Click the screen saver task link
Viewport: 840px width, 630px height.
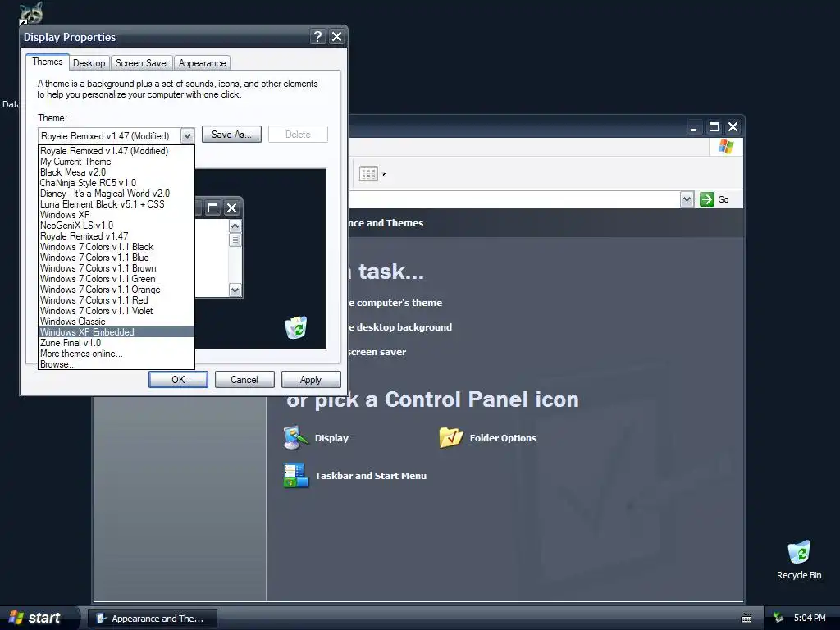pos(377,352)
